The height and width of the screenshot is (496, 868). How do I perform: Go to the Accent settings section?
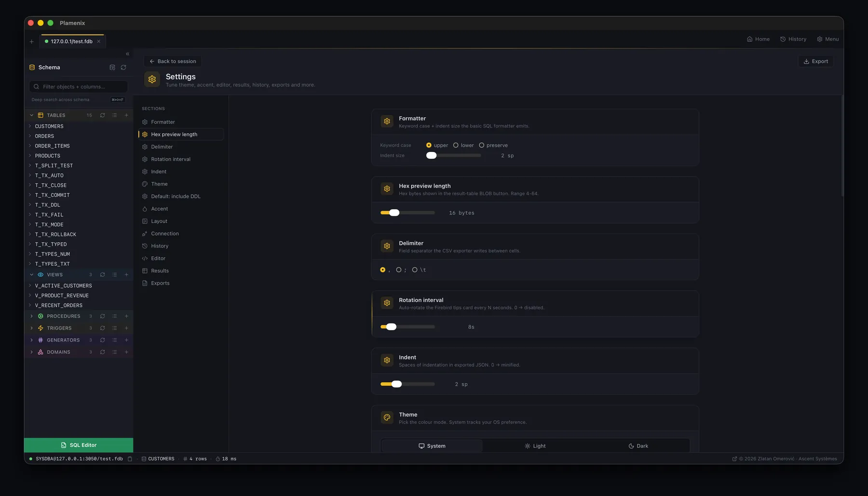(181, 209)
